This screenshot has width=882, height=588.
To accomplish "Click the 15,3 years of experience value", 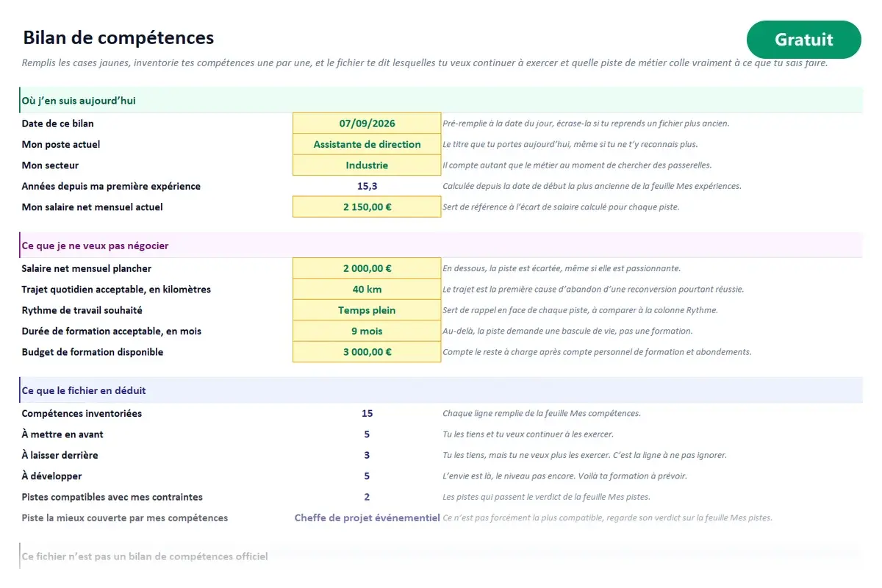I will [367, 186].
